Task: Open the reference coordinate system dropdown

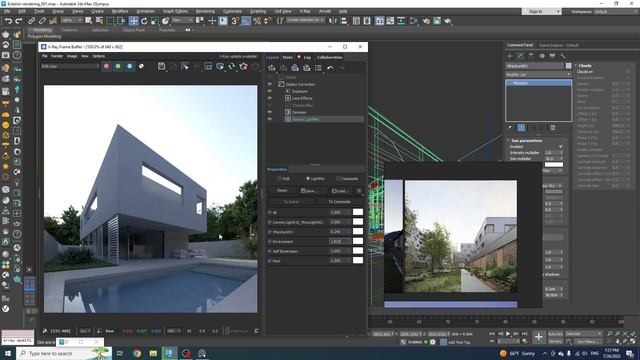Action: [182, 20]
